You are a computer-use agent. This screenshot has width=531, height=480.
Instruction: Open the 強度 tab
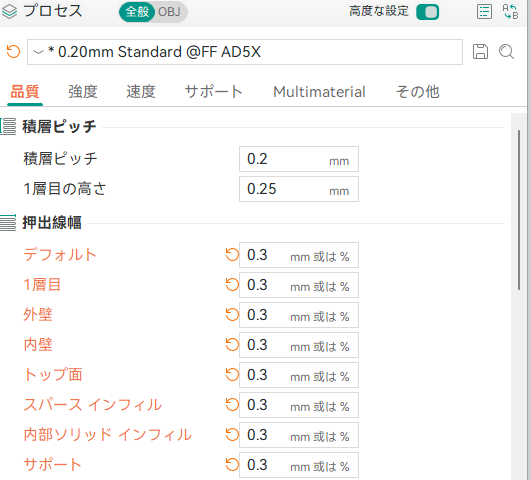coord(83,92)
